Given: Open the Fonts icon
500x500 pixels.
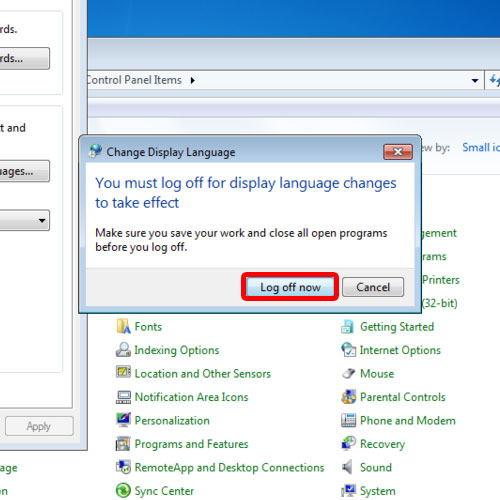Looking at the screenshot, I should tap(123, 326).
